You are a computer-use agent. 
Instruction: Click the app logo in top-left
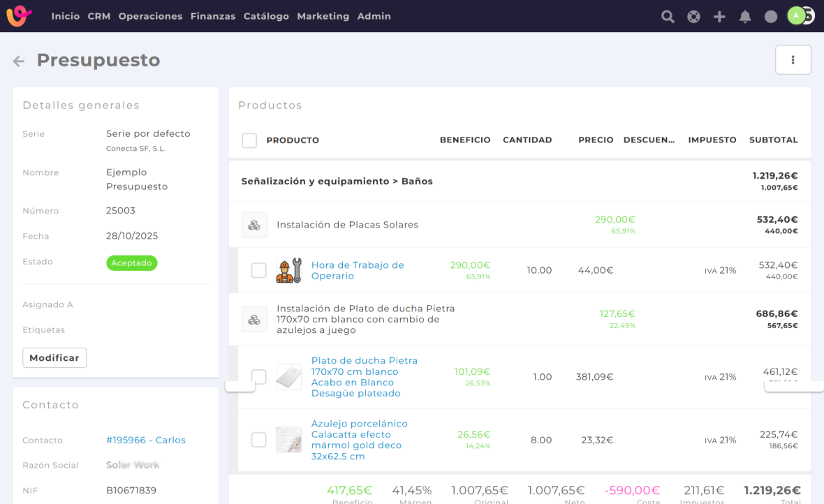click(x=19, y=16)
